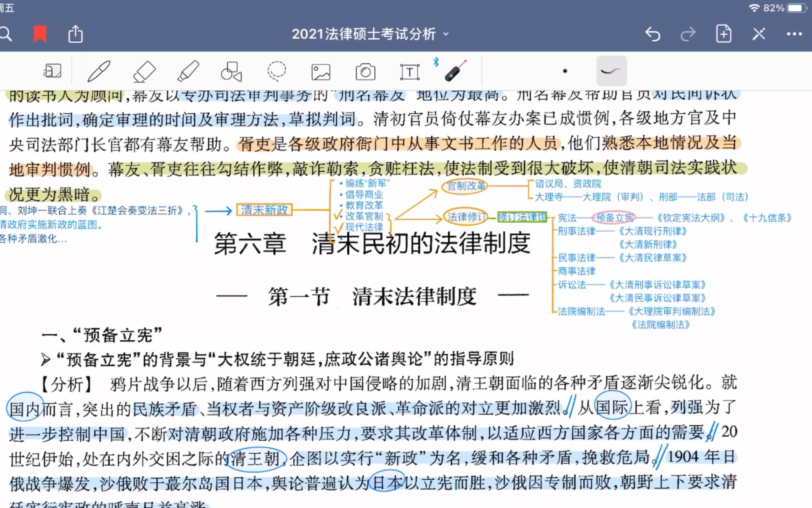Exit editing mode with pencil-cross icon
Image resolution: width=812 pixels, height=508 pixels.
tap(759, 34)
